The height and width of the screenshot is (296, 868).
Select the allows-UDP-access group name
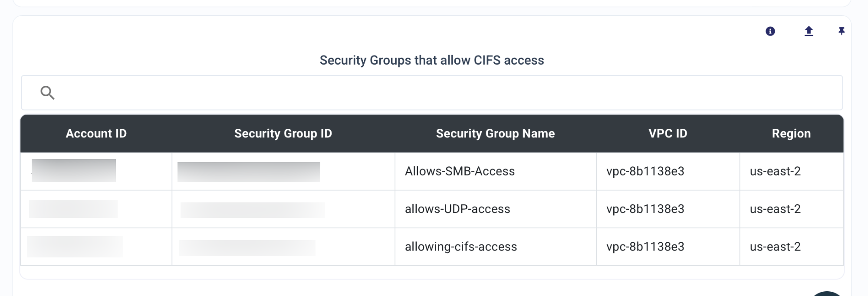pos(457,209)
